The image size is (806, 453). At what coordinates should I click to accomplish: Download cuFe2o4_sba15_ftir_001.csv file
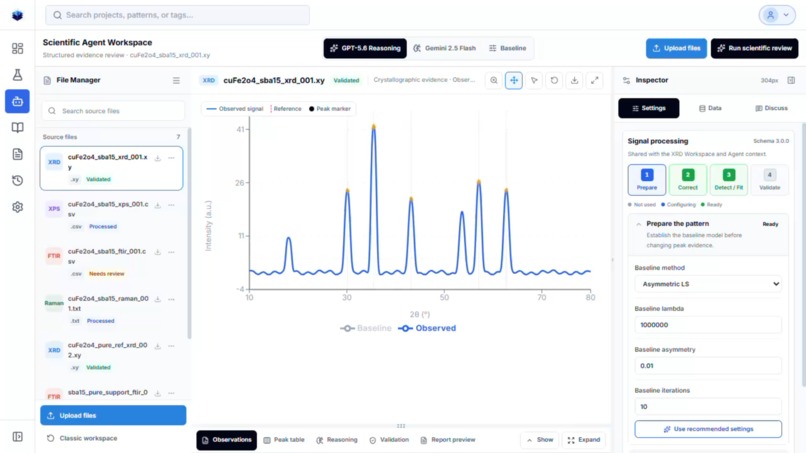point(158,252)
